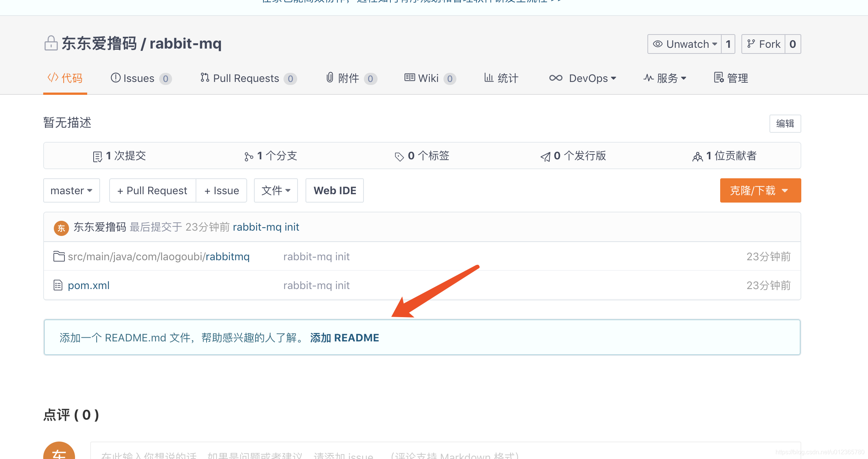Click the private repository lock icon

pyautogui.click(x=51, y=43)
